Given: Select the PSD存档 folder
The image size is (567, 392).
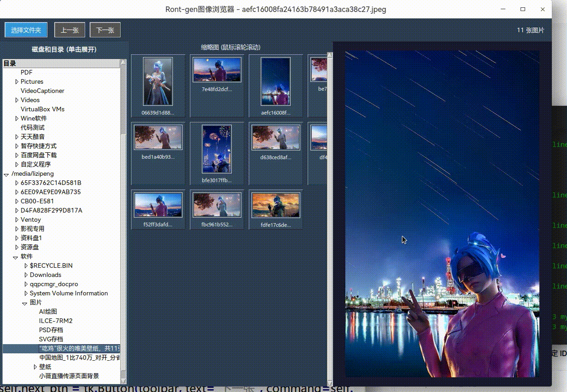Looking at the screenshot, I should (x=51, y=330).
